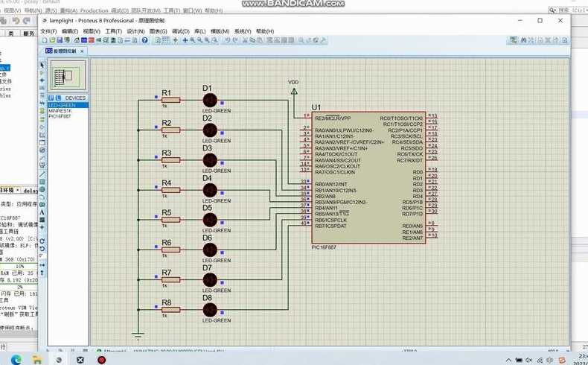
Task: Click the schematic overview thumbnail
Action: click(x=68, y=74)
